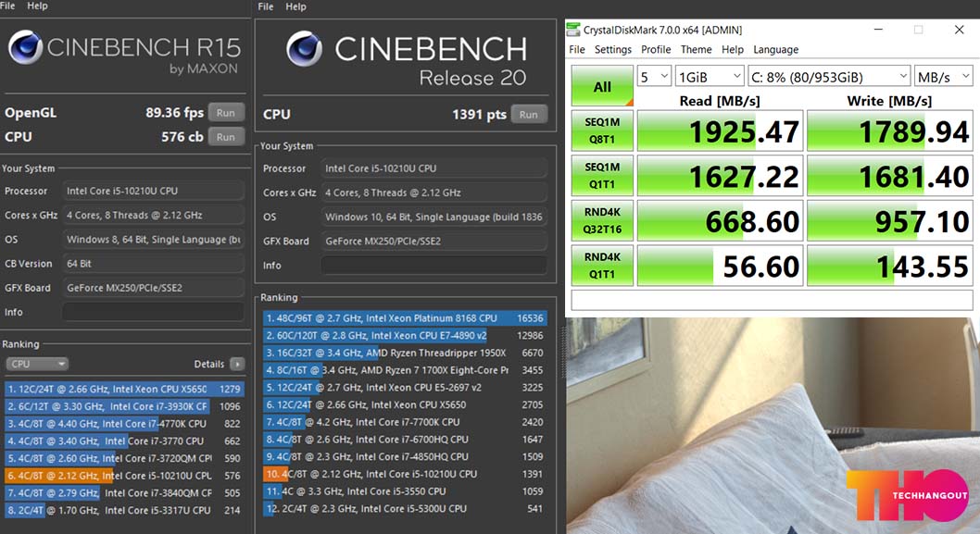
Task: Select the Xeon E5-2697 v2 row scoring 3225
Action: tap(405, 387)
